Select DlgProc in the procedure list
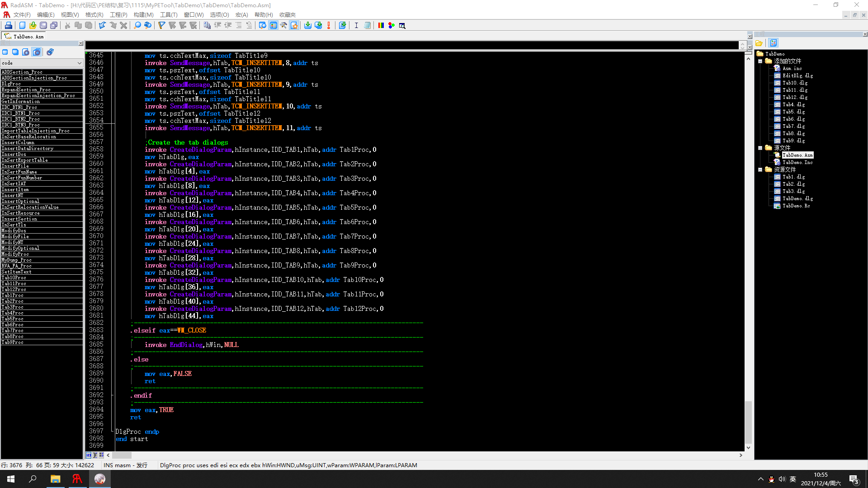This screenshot has height=488, width=868. tap(11, 84)
